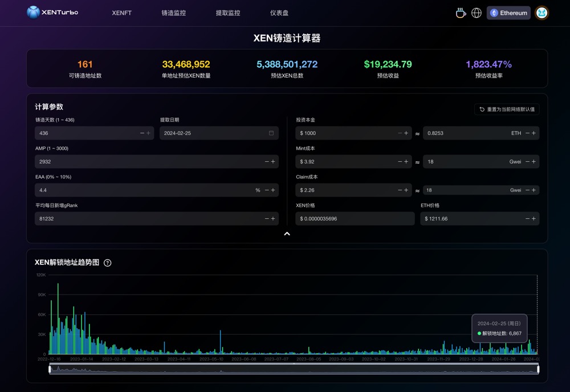Screen dimensions: 570x392
Task: Click the blue spike bar near 2023-05-10
Action: [x=220, y=342]
